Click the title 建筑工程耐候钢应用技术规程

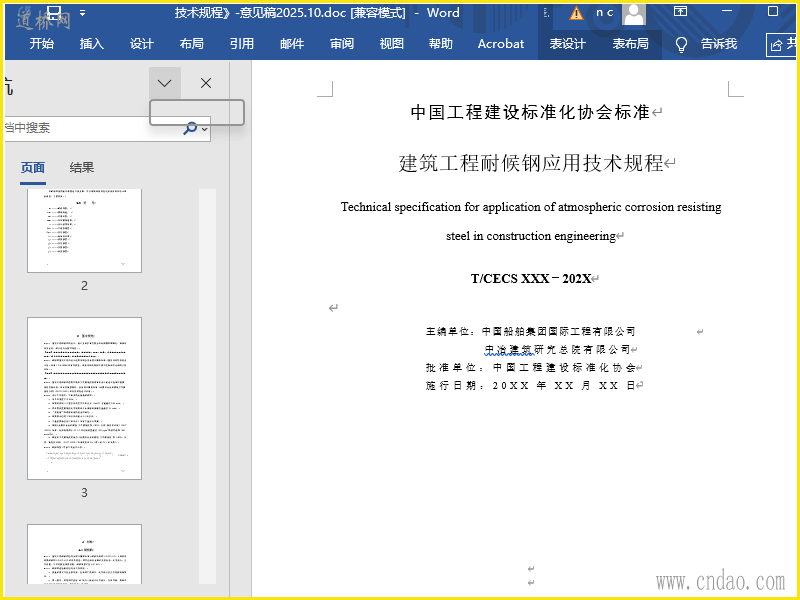click(x=531, y=163)
